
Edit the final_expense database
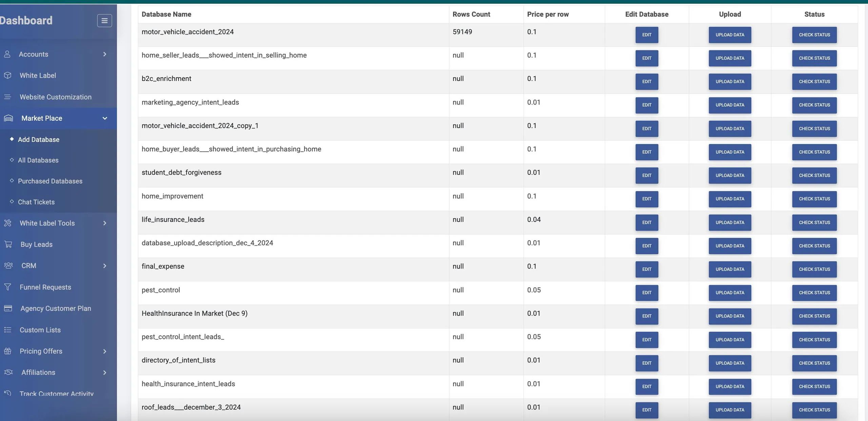click(647, 269)
